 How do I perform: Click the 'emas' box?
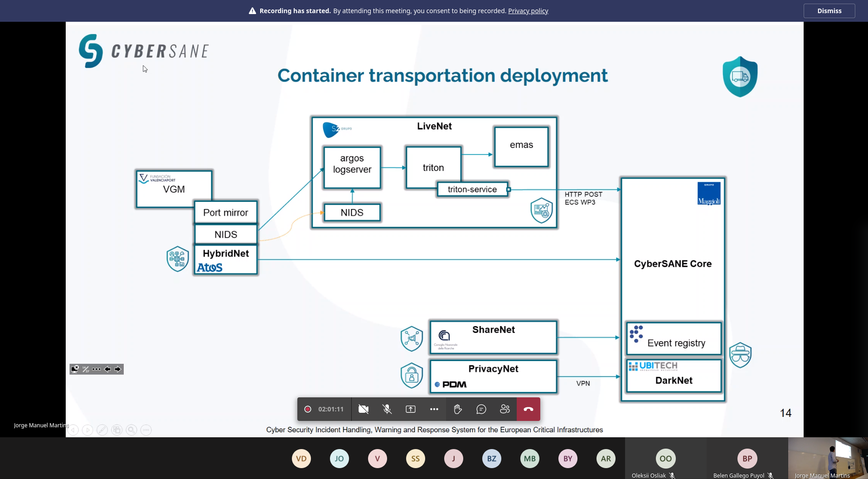[521, 147]
